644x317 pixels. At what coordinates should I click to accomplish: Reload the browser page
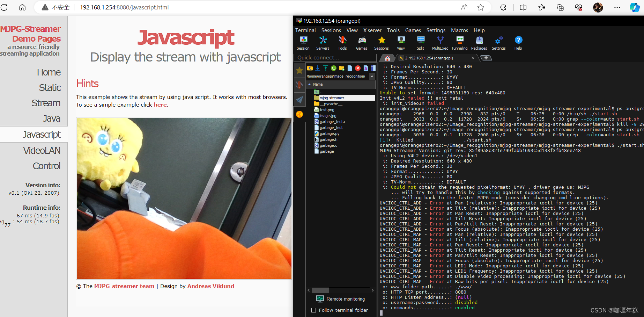click(4, 7)
